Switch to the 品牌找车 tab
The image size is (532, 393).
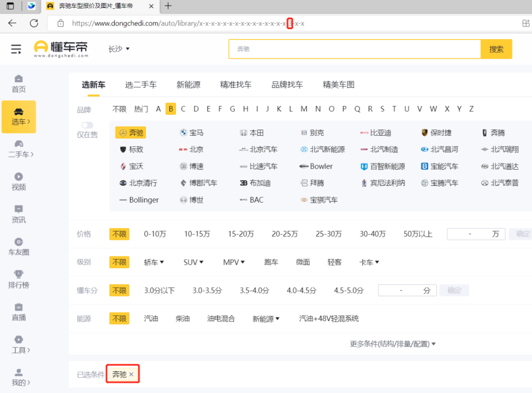pos(287,85)
